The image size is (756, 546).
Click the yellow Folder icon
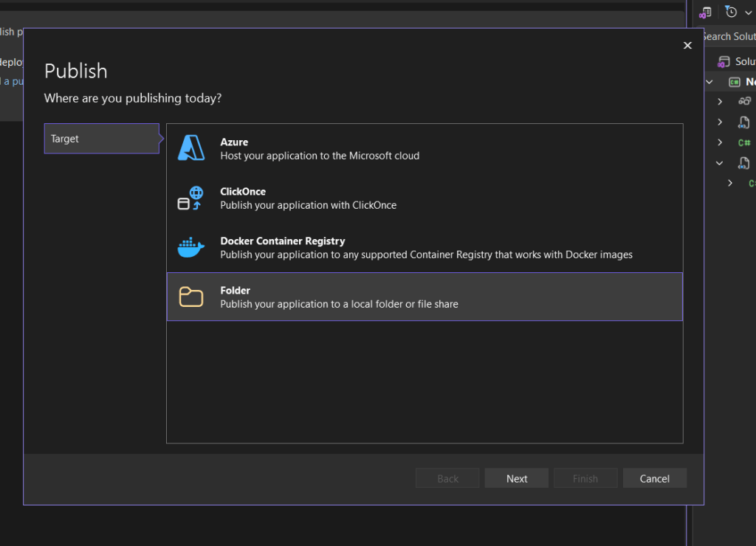191,297
